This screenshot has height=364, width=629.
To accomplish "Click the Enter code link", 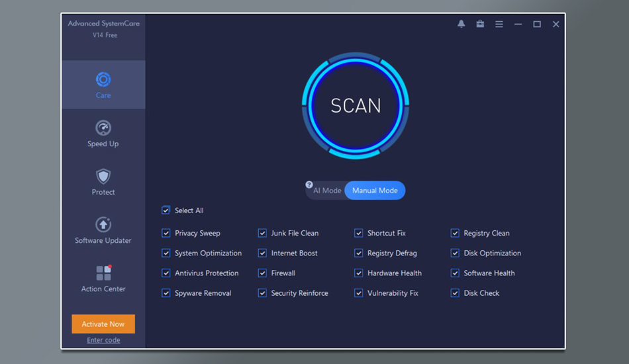I will click(x=103, y=340).
